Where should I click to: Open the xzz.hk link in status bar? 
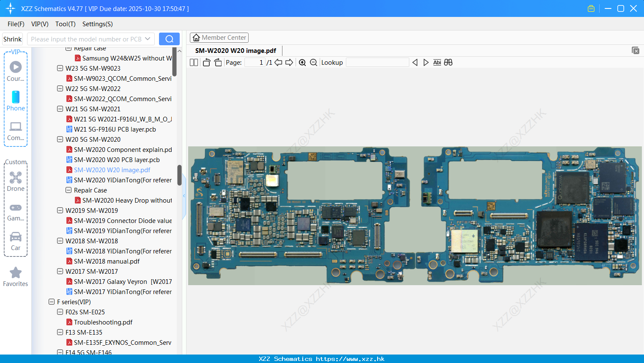350,359
